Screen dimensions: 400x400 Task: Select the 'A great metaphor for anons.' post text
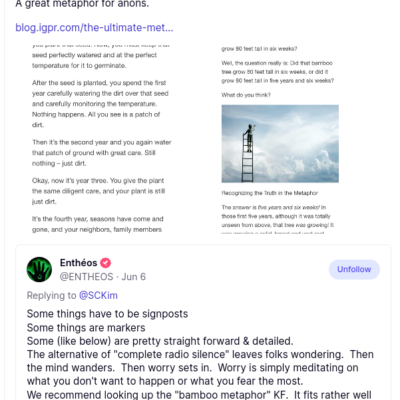pyautogui.click(x=82, y=4)
